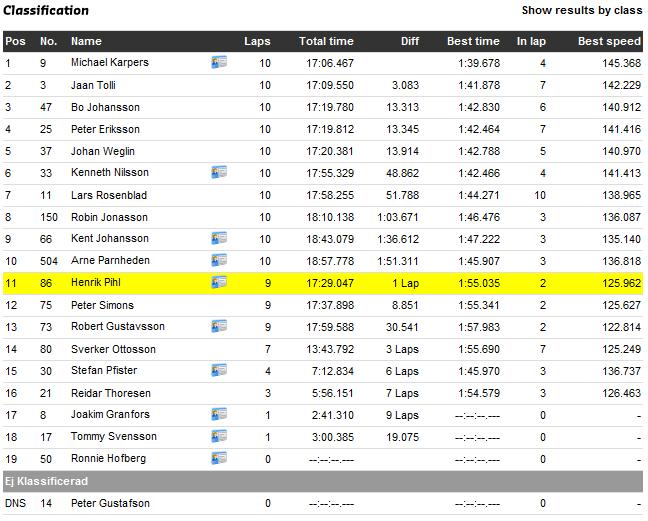Image resolution: width=648 pixels, height=521 pixels.
Task: Click Ronnie Hofberg's profile card icon
Action: [219, 458]
